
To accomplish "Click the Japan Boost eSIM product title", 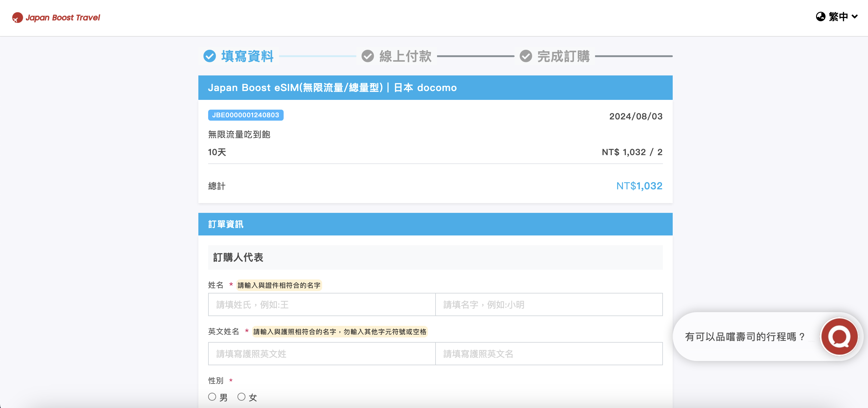I will pyautogui.click(x=332, y=88).
